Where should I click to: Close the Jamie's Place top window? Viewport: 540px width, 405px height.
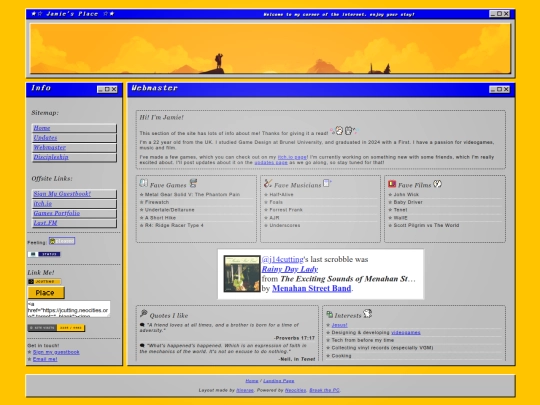(506, 14)
